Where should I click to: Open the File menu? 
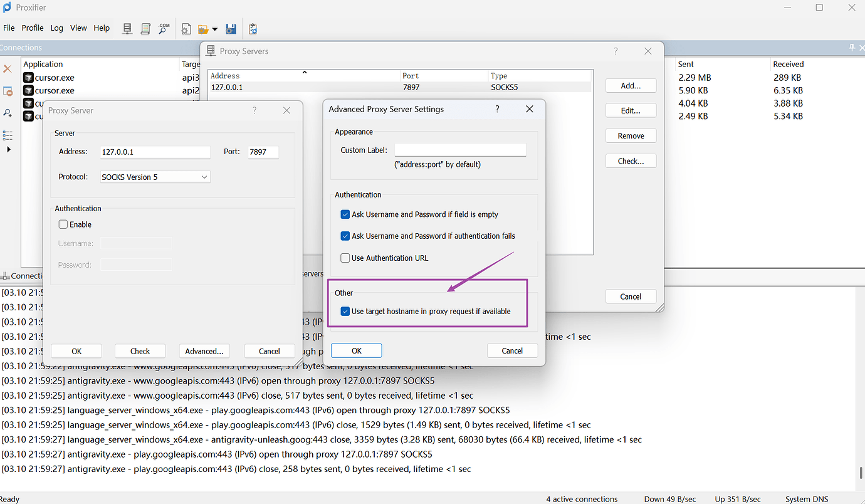pos(9,28)
